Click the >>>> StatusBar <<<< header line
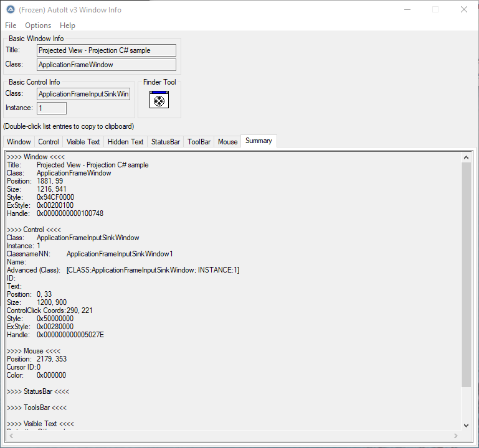 pos(38,391)
